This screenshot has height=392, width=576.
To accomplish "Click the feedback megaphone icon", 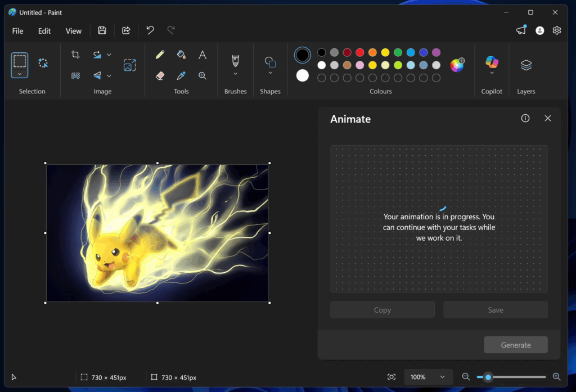I will 521,30.
